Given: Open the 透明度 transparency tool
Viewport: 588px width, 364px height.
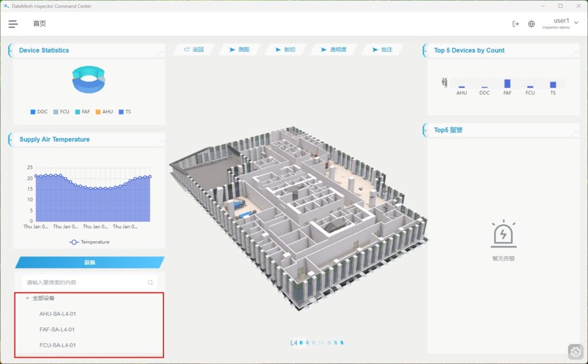Looking at the screenshot, I should [334, 50].
